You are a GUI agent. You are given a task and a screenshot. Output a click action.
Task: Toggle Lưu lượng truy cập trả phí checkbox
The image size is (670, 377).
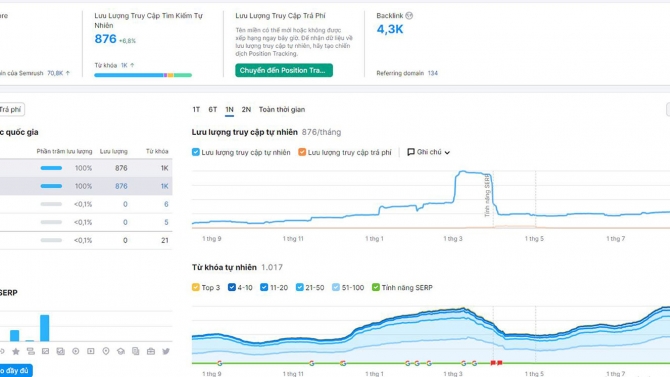point(302,152)
